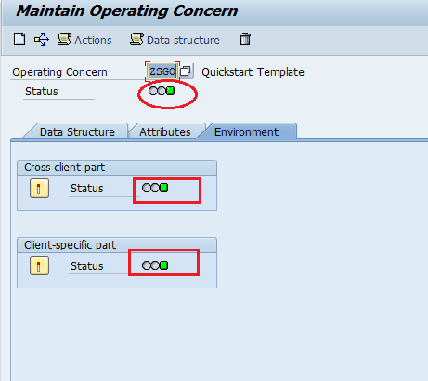Click the Cross client part group header
Viewport: 428px width, 381px height.
(x=117, y=168)
